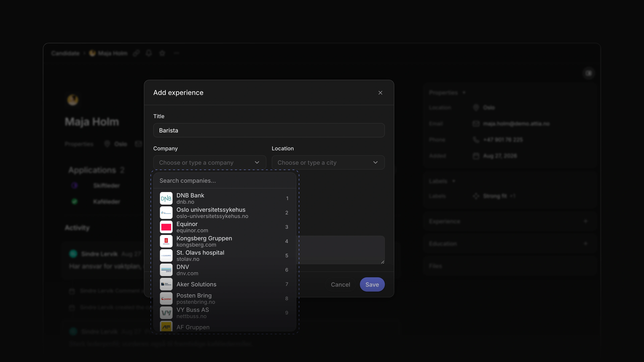Viewport: 644px width, 362px height.
Task: Star the candidate with the favorite icon
Action: [x=162, y=53]
